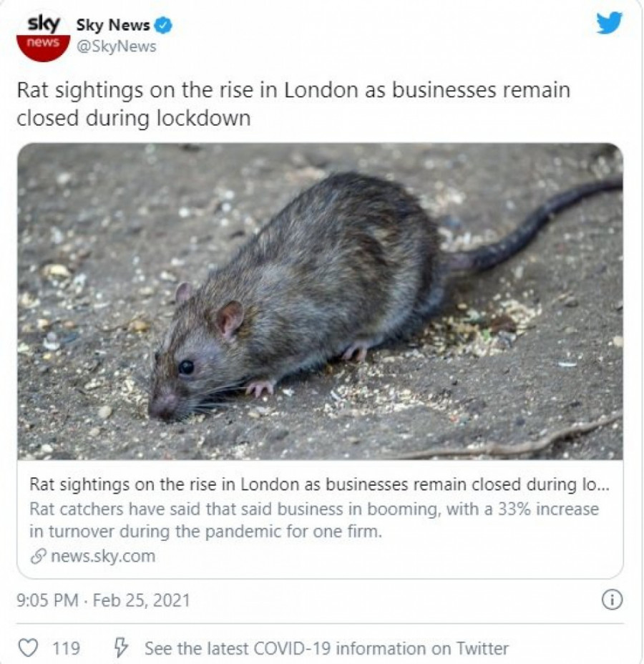Open the rat photo in the link card
The image size is (644, 664).
click(320, 301)
